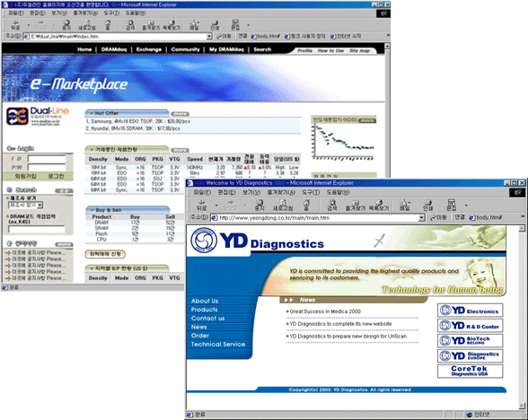This screenshot has width=528, height=420.
Task: Open the Products link on YD Diagnostics
Action: [205, 310]
